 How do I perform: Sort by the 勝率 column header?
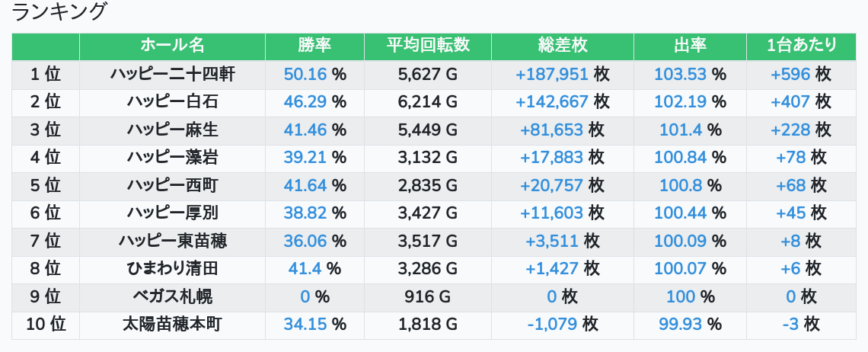[314, 46]
